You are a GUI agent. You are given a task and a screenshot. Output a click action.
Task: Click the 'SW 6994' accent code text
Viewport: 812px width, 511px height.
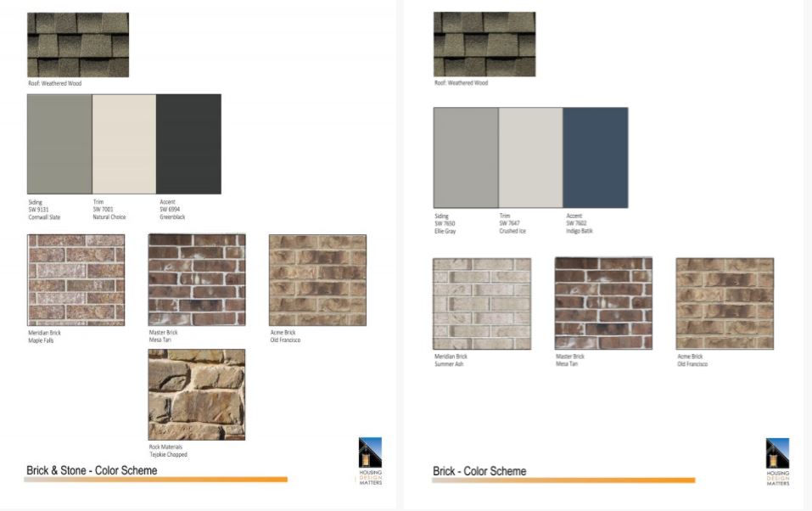[170, 210]
